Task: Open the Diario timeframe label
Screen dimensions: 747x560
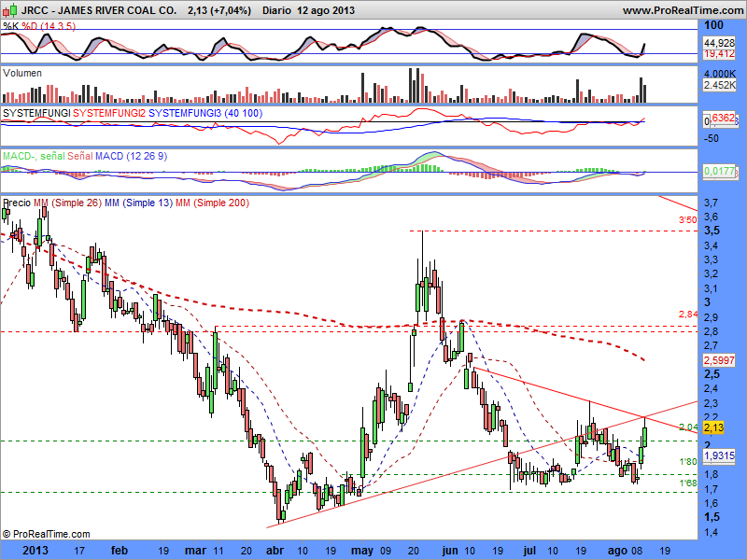Action: pos(276,10)
